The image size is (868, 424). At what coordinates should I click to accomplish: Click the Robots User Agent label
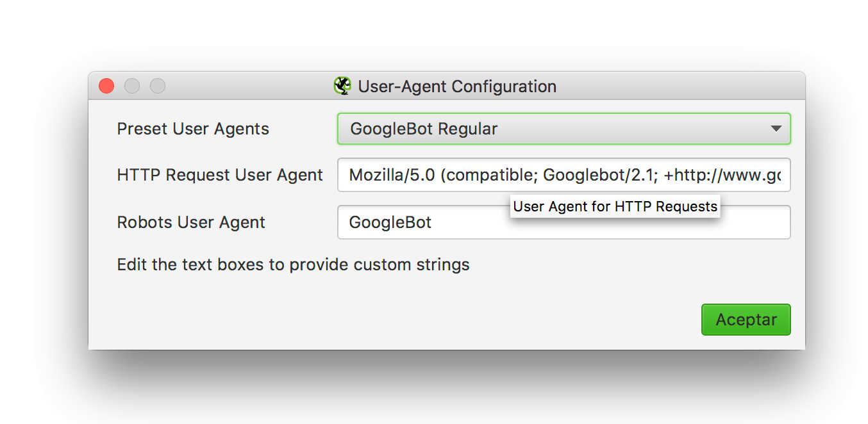pyautogui.click(x=191, y=222)
